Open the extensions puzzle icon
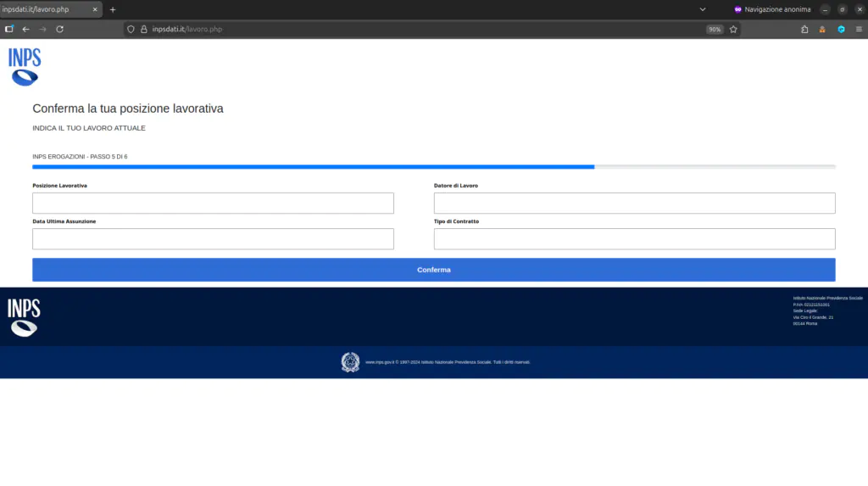 pyautogui.click(x=804, y=29)
